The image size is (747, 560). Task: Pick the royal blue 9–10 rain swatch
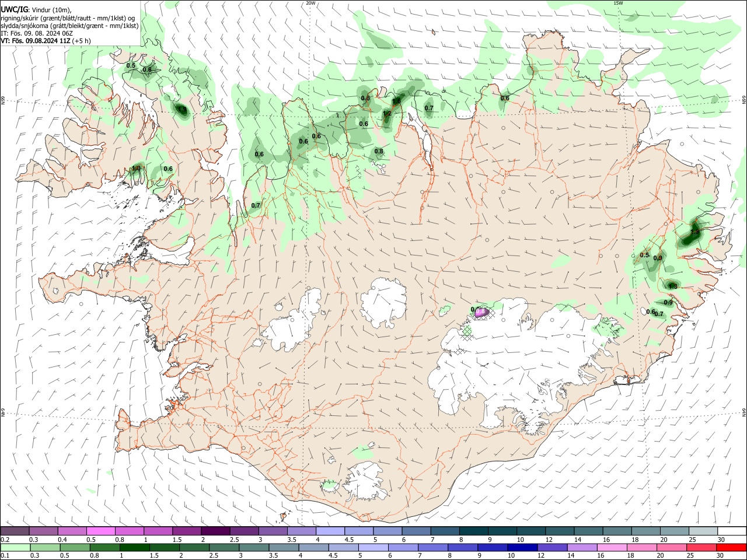click(492, 547)
